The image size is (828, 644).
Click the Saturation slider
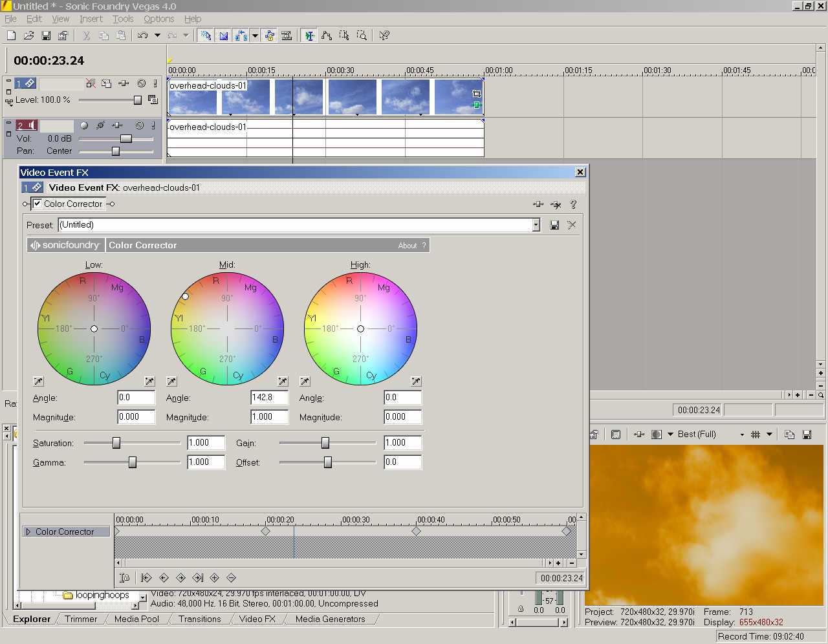point(132,443)
